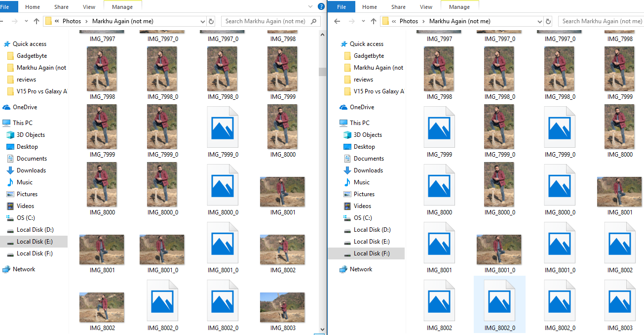644x335 pixels.
Task: Refresh the right window's folder
Action: coord(549,21)
